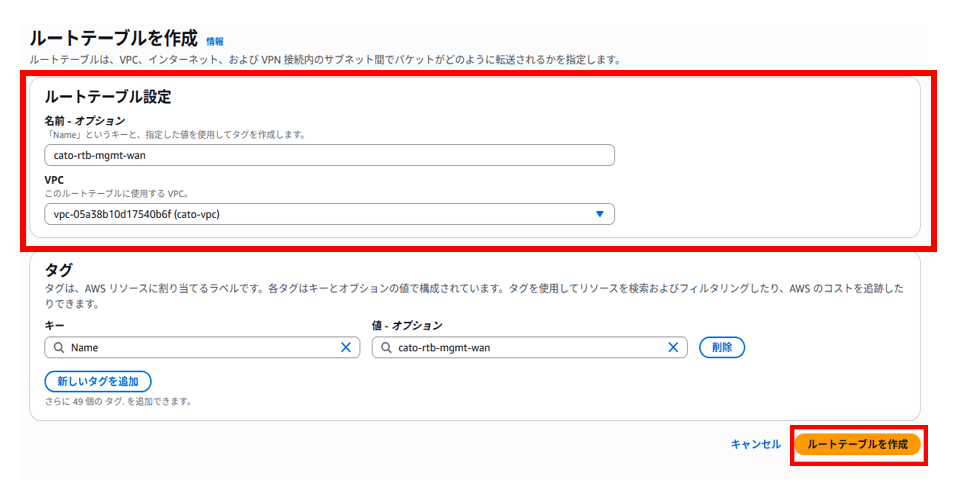Clear the cato-rtb-mgmt-wan tag value with X
Image resolution: width=972 pixels, height=484 pixels.
674,347
